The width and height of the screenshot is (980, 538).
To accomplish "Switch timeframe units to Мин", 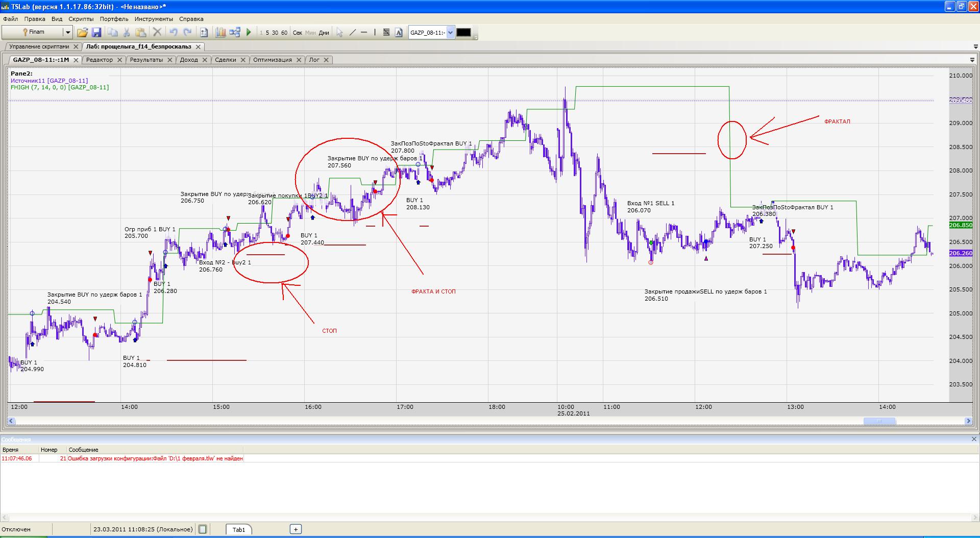I will [310, 33].
